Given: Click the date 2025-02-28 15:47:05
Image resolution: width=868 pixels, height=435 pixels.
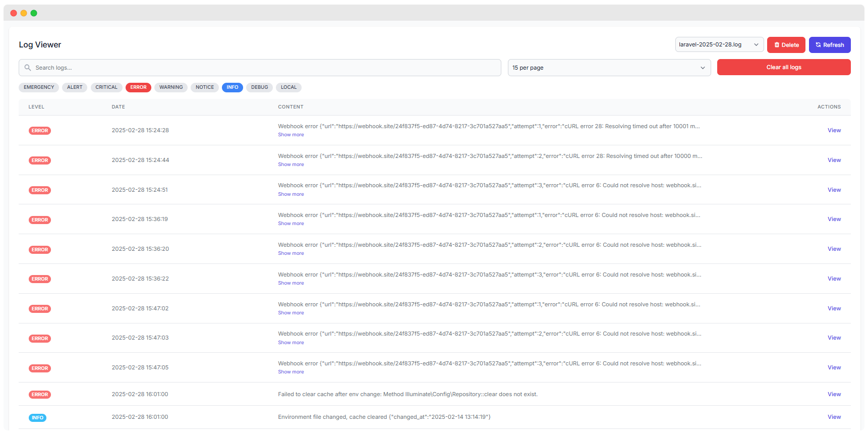Looking at the screenshot, I should tap(140, 367).
